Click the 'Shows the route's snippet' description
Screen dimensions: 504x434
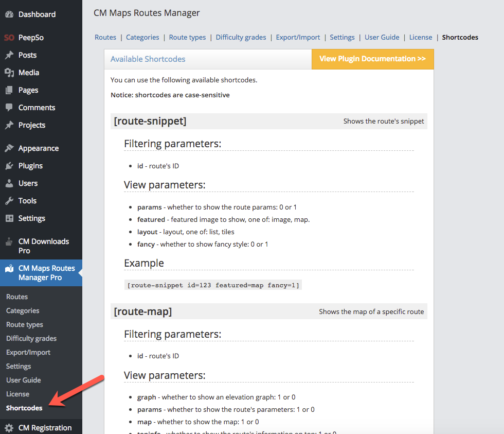point(384,121)
